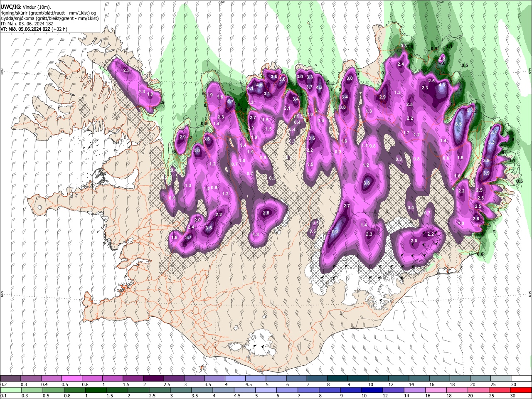Select the bright red rain swatch after 30
The width and height of the screenshot is (532, 399).
[521, 390]
